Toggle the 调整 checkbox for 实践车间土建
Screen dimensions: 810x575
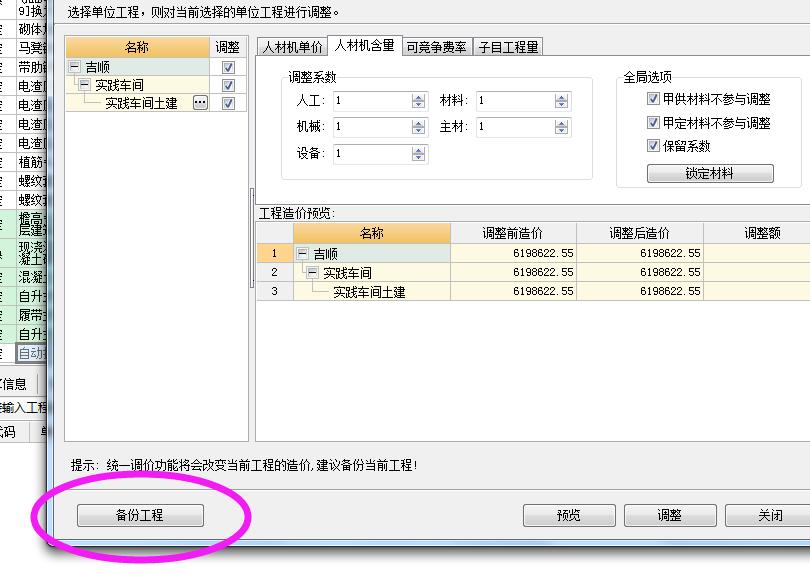pos(228,103)
